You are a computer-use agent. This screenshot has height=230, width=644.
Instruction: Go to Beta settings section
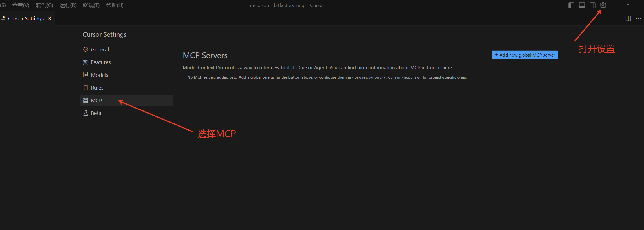[126, 113]
